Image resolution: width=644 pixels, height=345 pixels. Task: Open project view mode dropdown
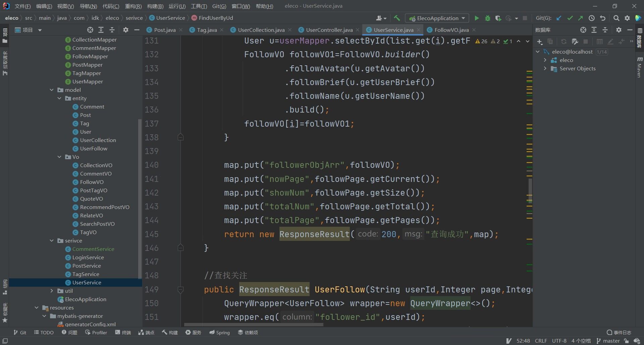click(40, 30)
